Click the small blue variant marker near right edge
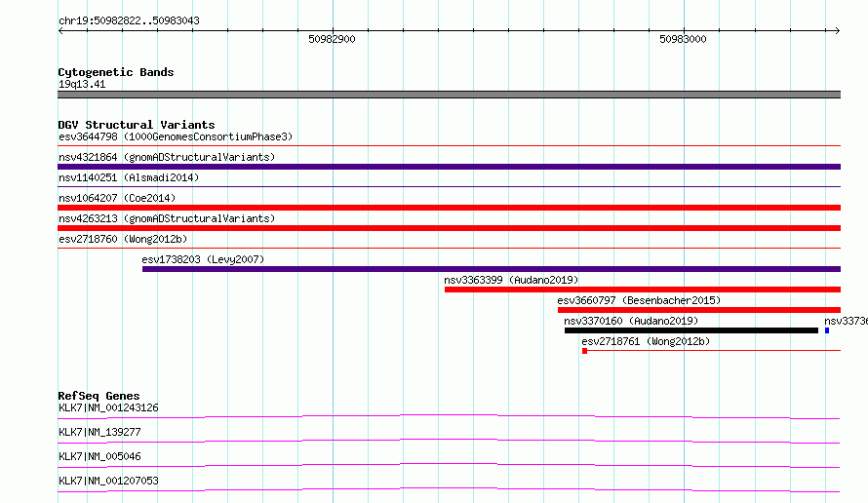This screenshot has width=868, height=503. pyautogui.click(x=827, y=330)
